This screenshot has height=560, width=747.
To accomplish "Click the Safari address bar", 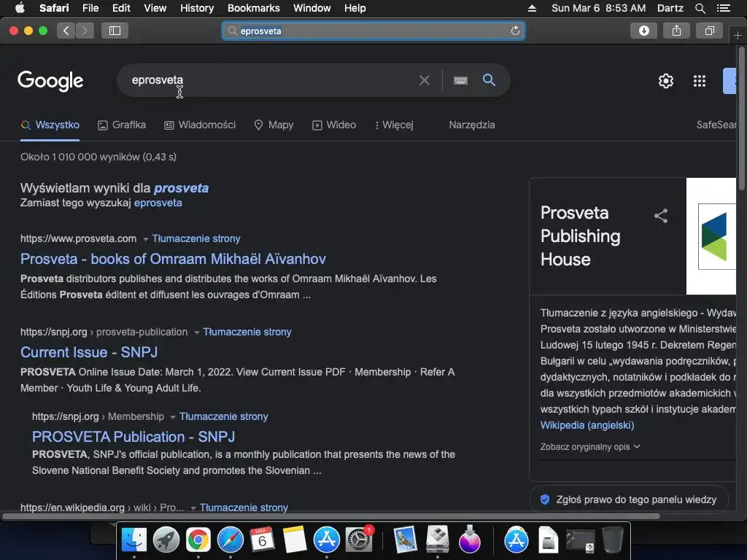I will click(x=373, y=31).
